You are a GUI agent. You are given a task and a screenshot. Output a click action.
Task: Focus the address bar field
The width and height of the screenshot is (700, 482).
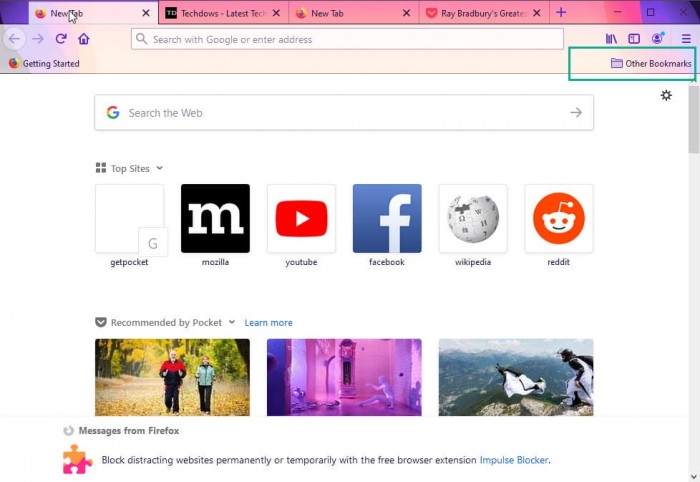click(x=347, y=39)
